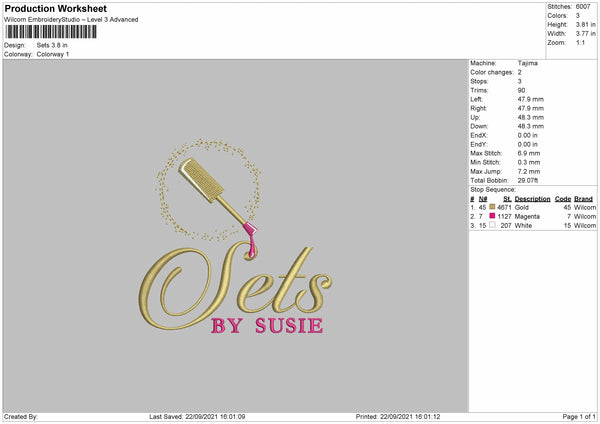Click the 'N#' column header
This screenshot has height=424, width=600.
483,199
